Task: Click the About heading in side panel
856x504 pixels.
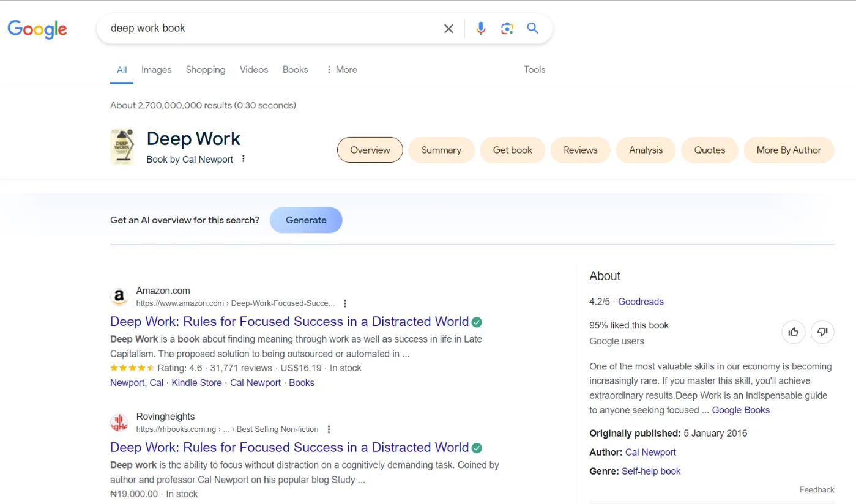Action: pos(605,276)
